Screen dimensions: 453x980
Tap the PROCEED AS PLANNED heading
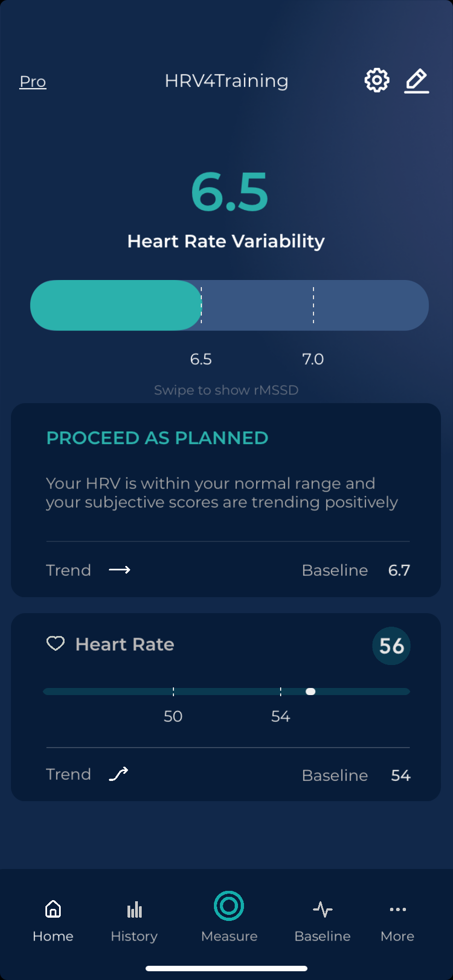(x=158, y=438)
